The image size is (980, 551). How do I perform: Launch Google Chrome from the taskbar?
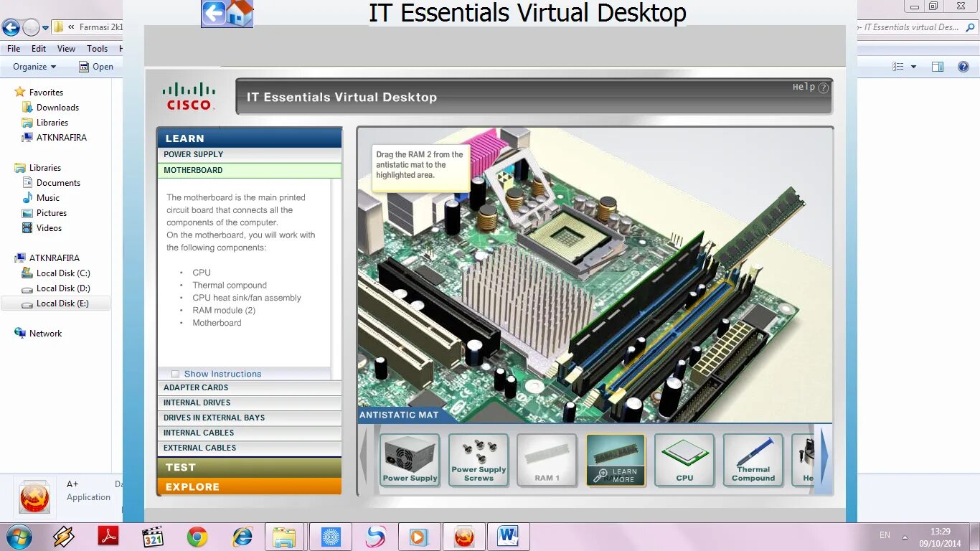click(197, 537)
